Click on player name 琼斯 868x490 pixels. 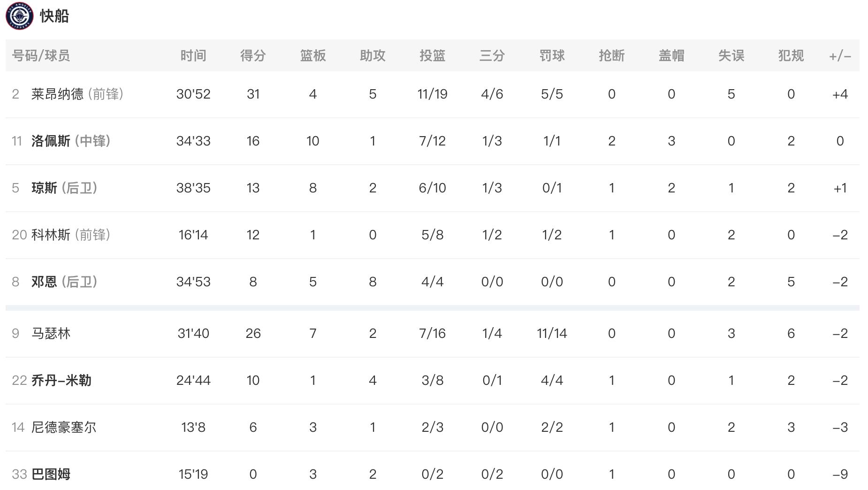tap(44, 188)
